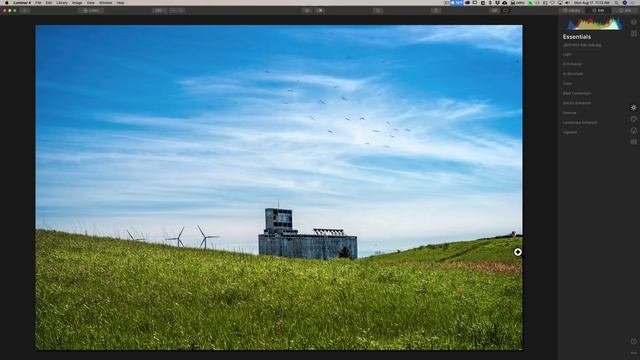
Task: Click the menu bar date and time
Action: [592, 2]
